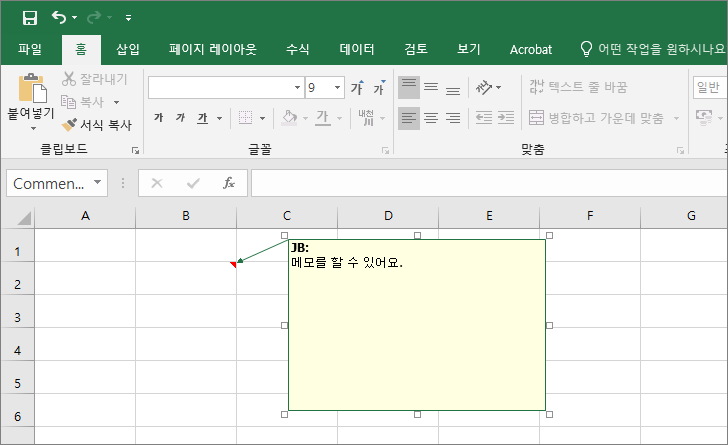Click the fx insert function icon
The width and height of the screenshot is (728, 445).
pyautogui.click(x=229, y=183)
